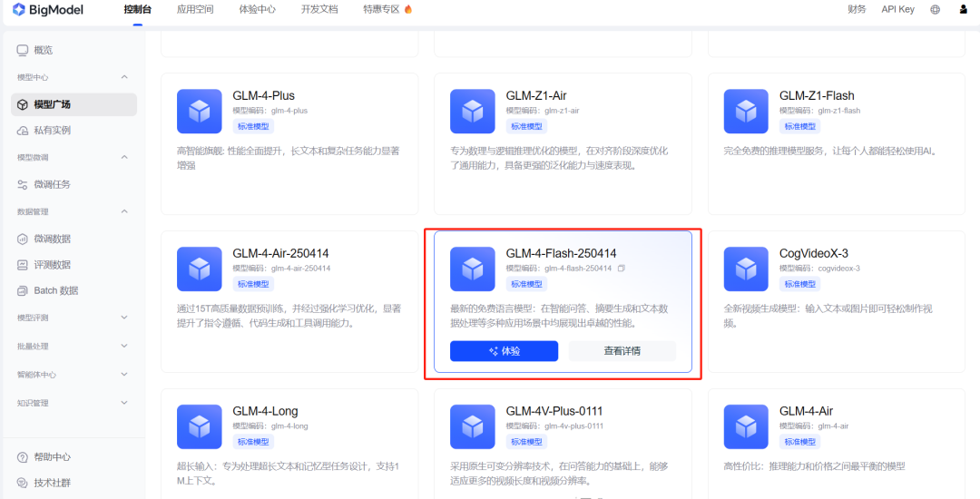Click the GLM-4-Air model cube icon
Screen dimensions: 980x499
(746, 426)
